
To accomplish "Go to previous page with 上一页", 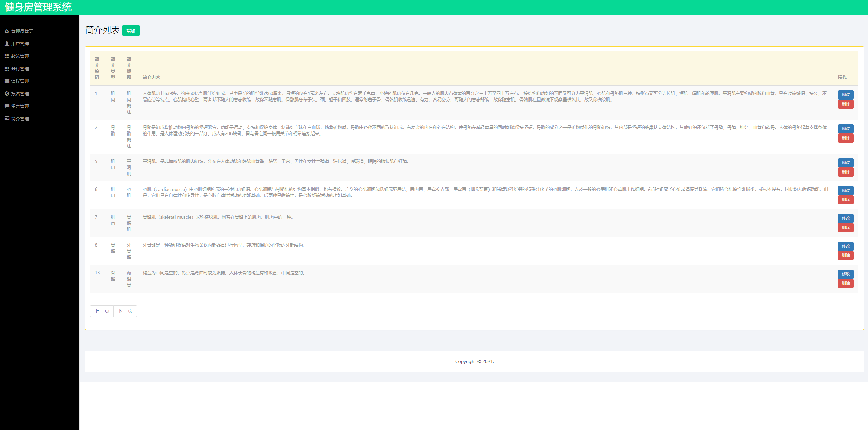I will [102, 311].
